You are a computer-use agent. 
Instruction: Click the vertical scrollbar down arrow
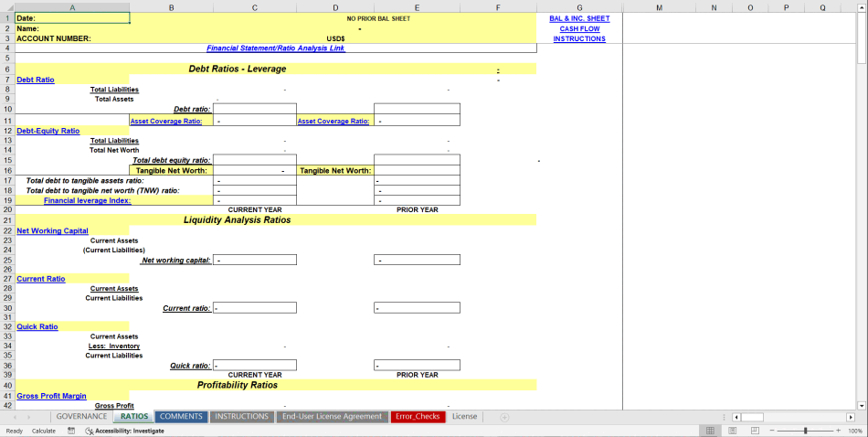click(863, 404)
